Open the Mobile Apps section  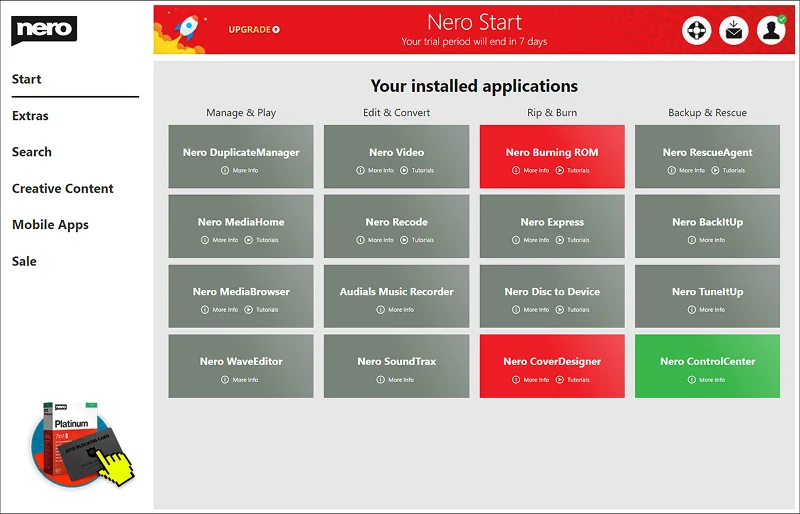coord(50,225)
